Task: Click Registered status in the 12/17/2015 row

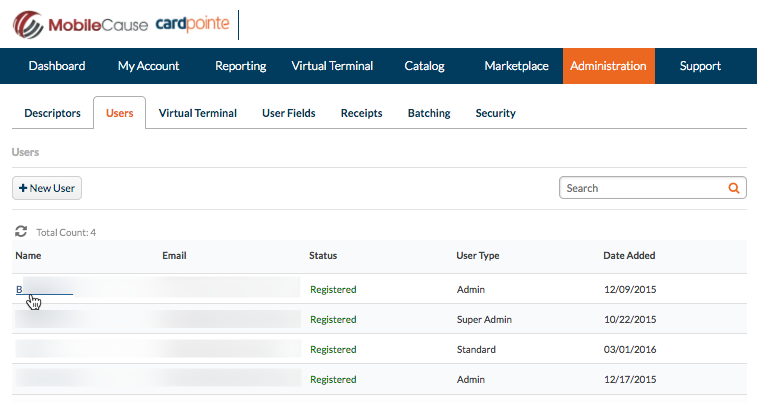Action: click(x=333, y=379)
